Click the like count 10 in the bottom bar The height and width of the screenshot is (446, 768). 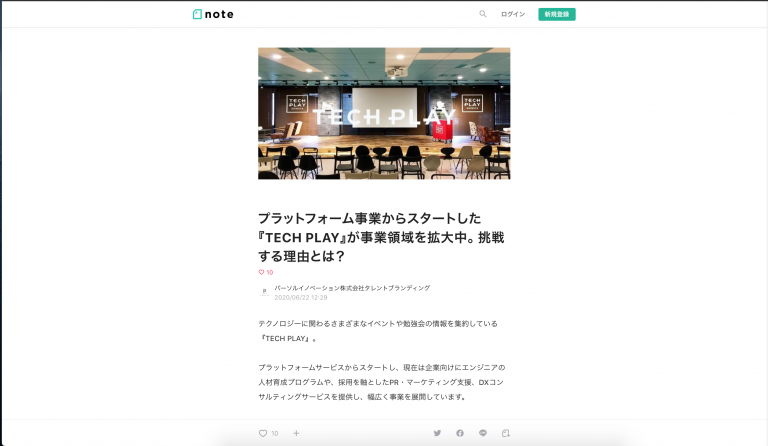pyautogui.click(x=275, y=433)
